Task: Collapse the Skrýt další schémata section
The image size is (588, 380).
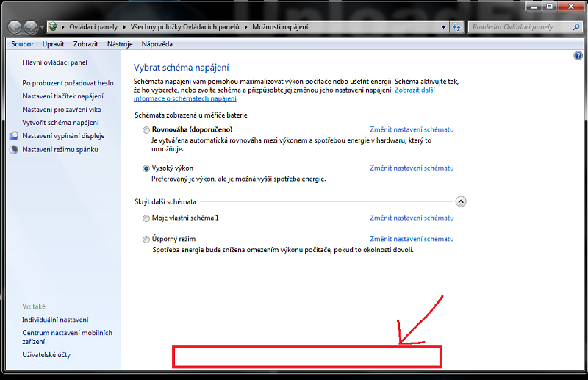Action: [x=461, y=201]
